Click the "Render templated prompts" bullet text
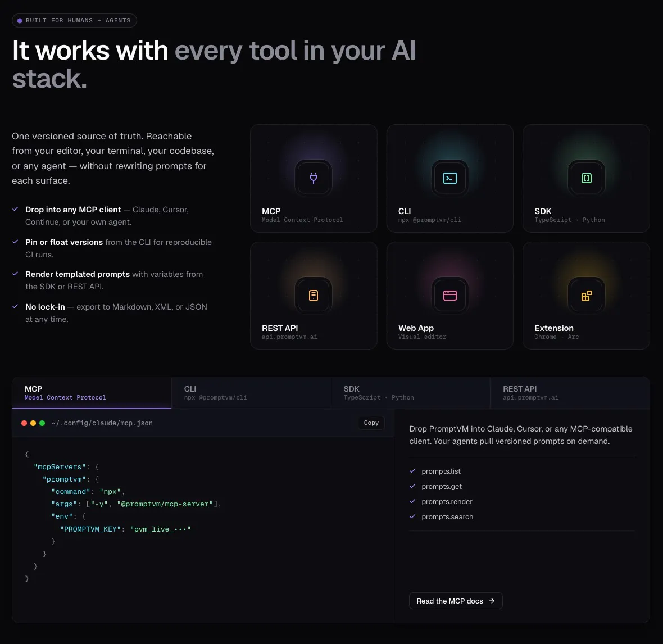This screenshot has width=663, height=644. click(78, 274)
